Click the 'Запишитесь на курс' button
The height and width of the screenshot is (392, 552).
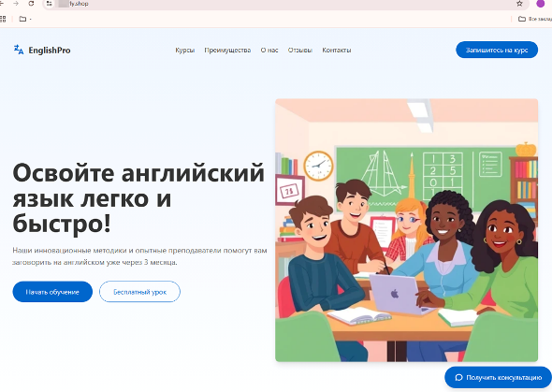[497, 50]
